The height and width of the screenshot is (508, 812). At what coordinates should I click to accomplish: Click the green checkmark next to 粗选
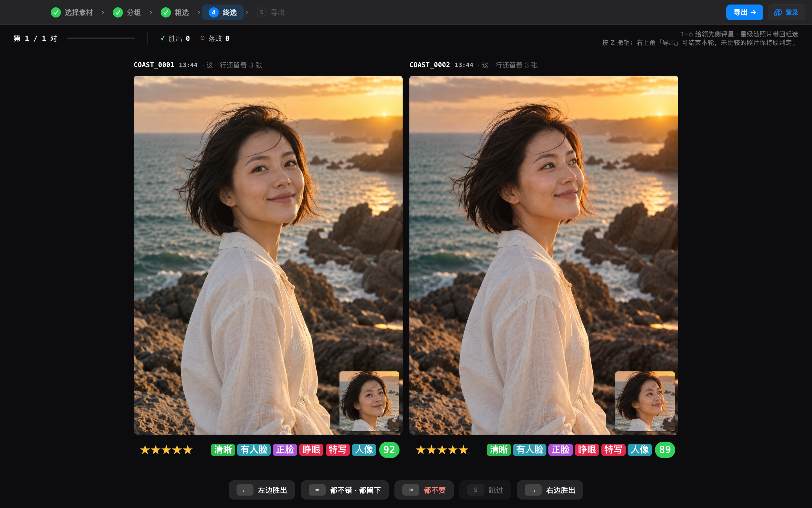tap(166, 12)
